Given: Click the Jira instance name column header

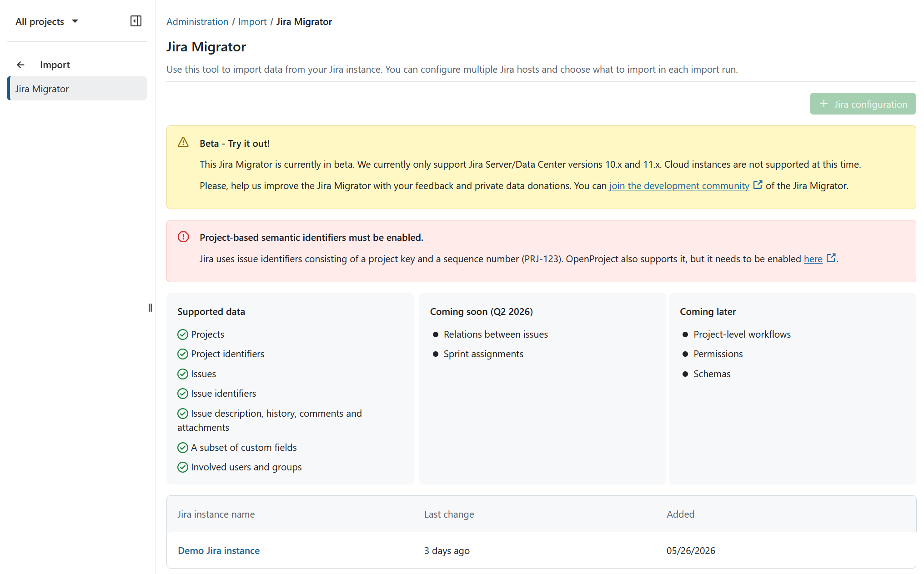Looking at the screenshot, I should tap(216, 514).
